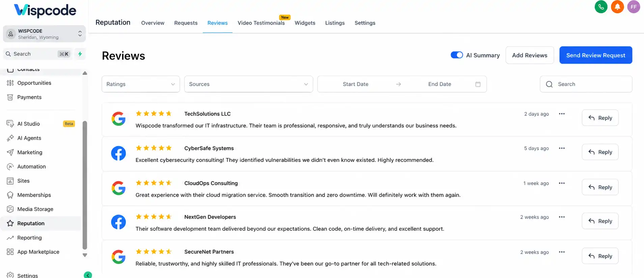This screenshot has height=278, width=644.
Task: Open the Video Testimonials tab
Action: click(261, 23)
